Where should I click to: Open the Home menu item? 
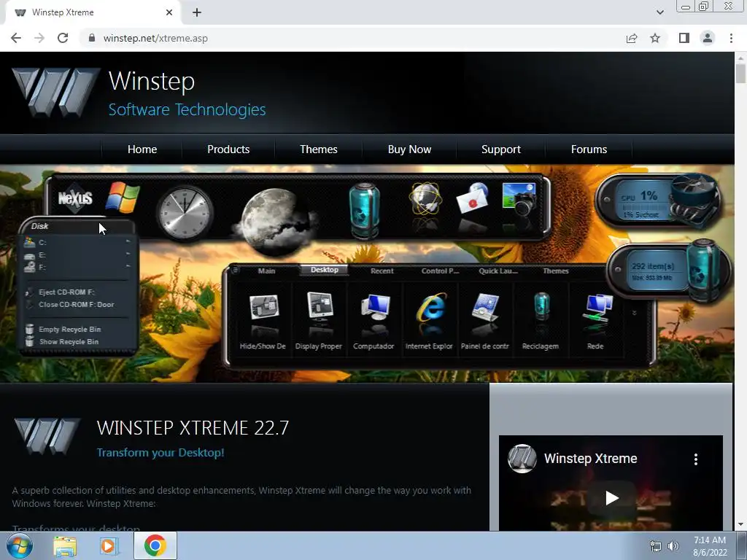pos(142,149)
